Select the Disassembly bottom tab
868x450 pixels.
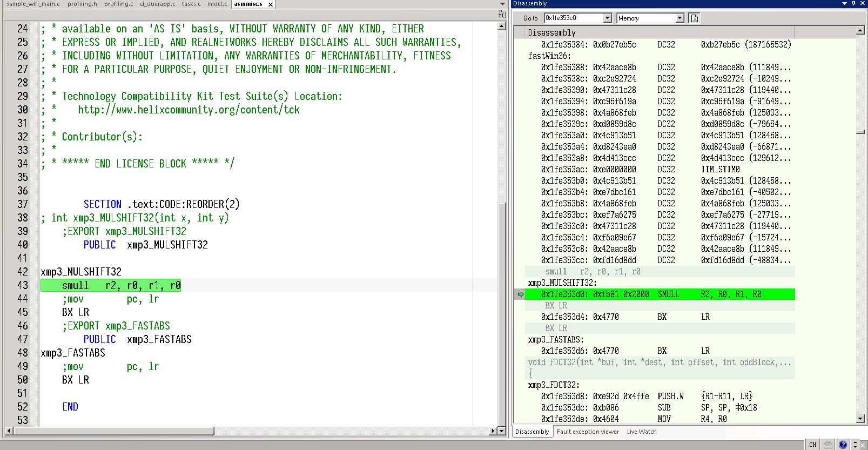(x=531, y=432)
